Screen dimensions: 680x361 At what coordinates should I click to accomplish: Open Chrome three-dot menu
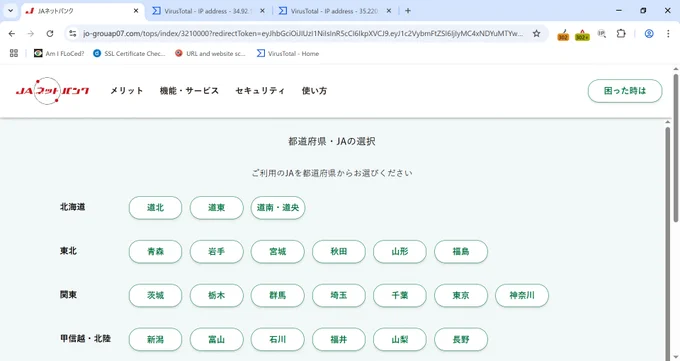tap(668, 33)
